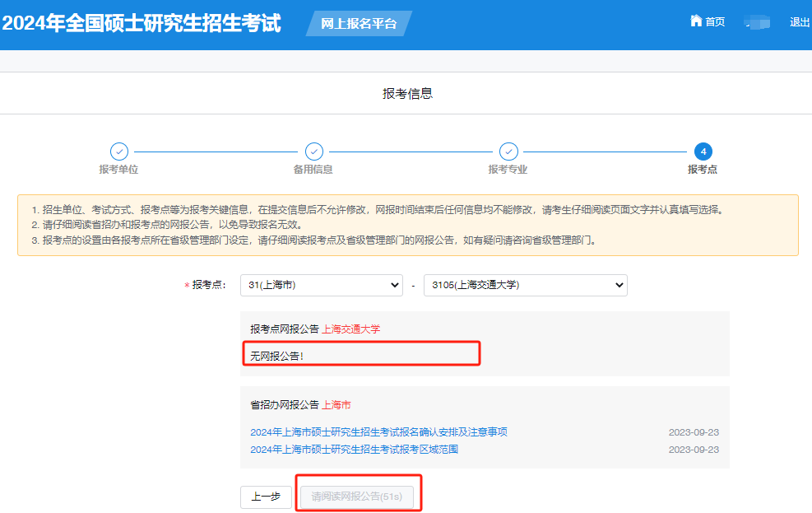
Task: Click 退出 to log out
Action: pyautogui.click(x=800, y=22)
